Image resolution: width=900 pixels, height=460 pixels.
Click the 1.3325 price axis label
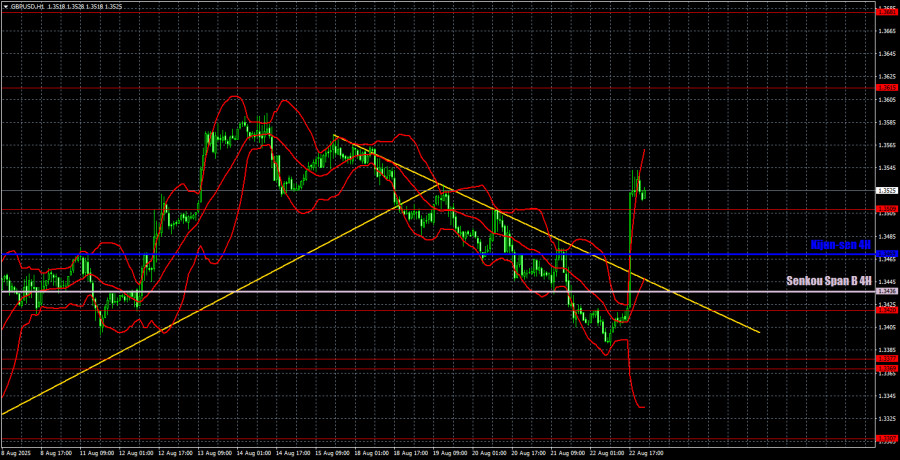886,418
